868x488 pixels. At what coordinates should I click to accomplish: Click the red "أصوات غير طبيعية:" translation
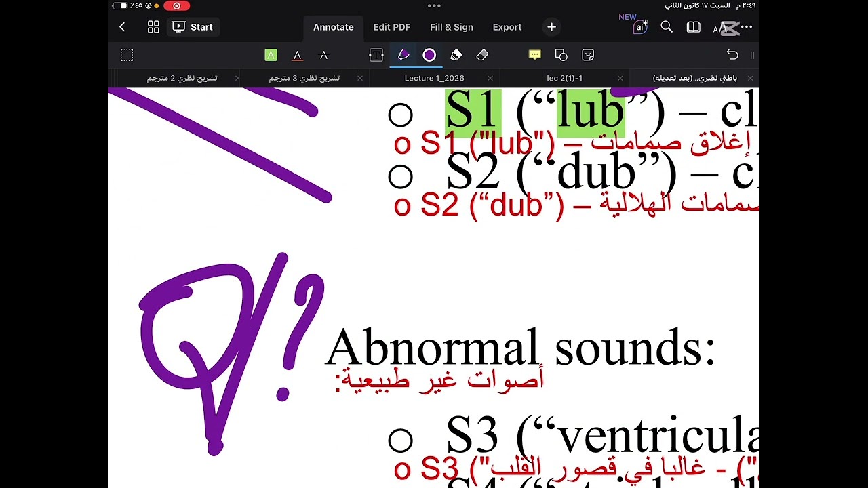click(439, 380)
